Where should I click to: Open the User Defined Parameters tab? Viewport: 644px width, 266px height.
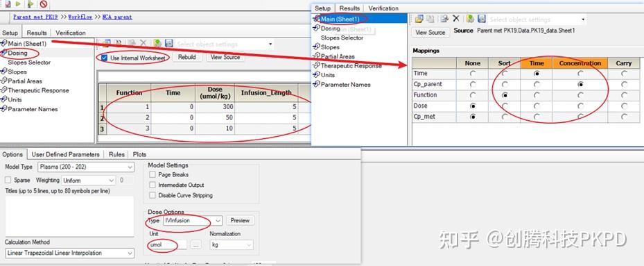tap(66, 154)
